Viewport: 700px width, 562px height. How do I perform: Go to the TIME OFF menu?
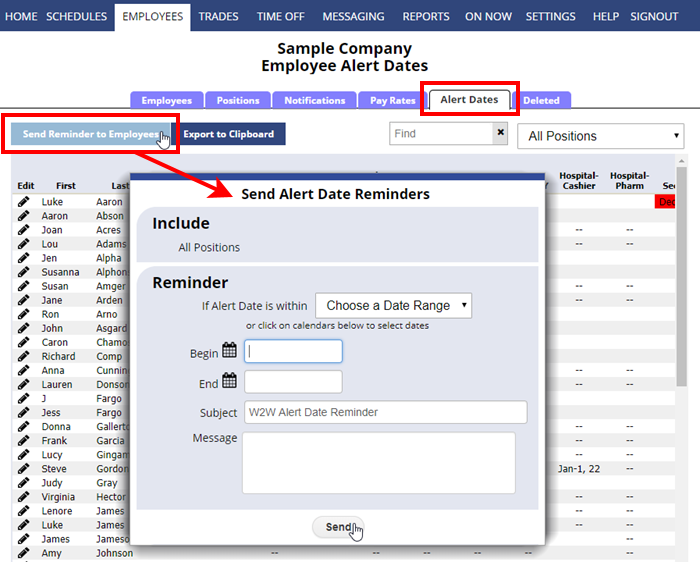coord(279,17)
